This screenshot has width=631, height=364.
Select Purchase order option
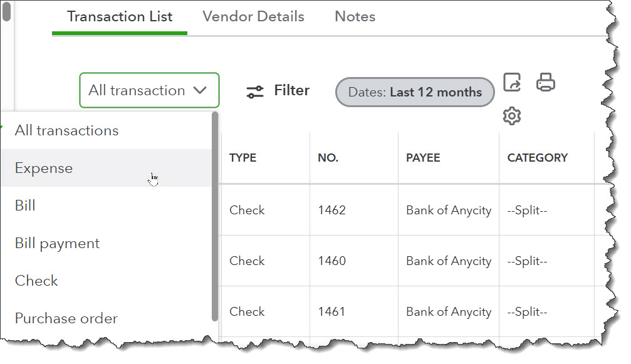pyautogui.click(x=66, y=318)
